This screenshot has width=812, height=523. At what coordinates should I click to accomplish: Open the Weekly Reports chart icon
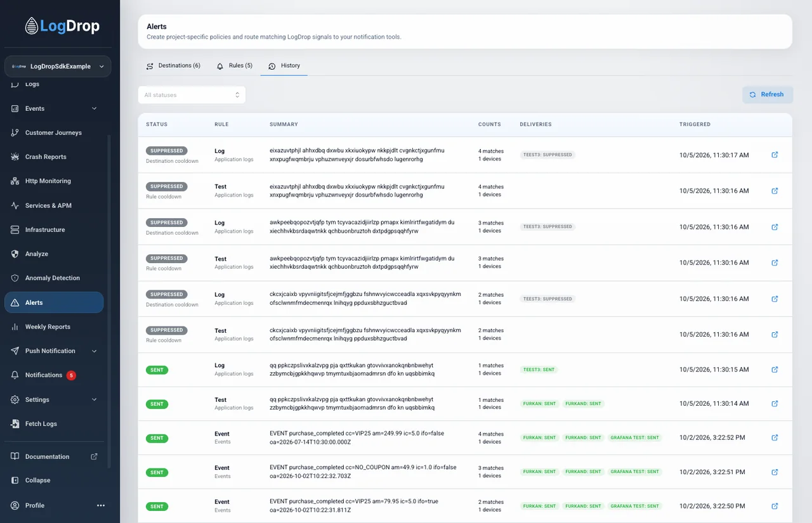point(15,326)
